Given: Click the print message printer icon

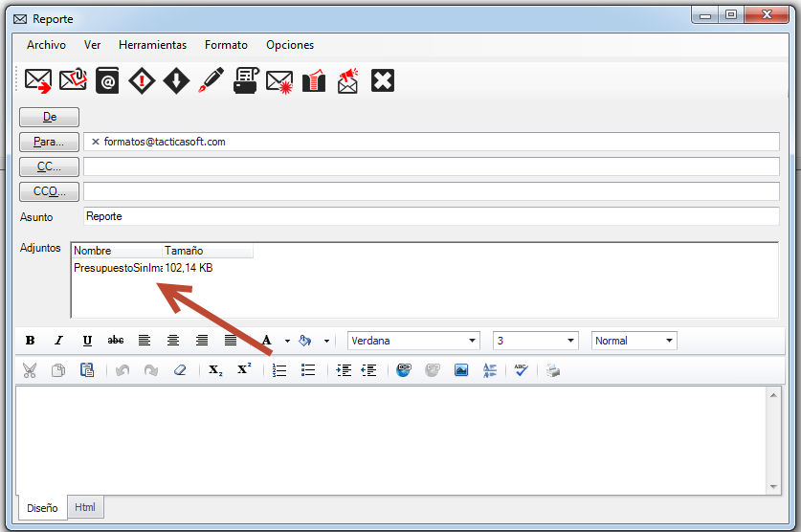Looking at the screenshot, I should [x=246, y=80].
